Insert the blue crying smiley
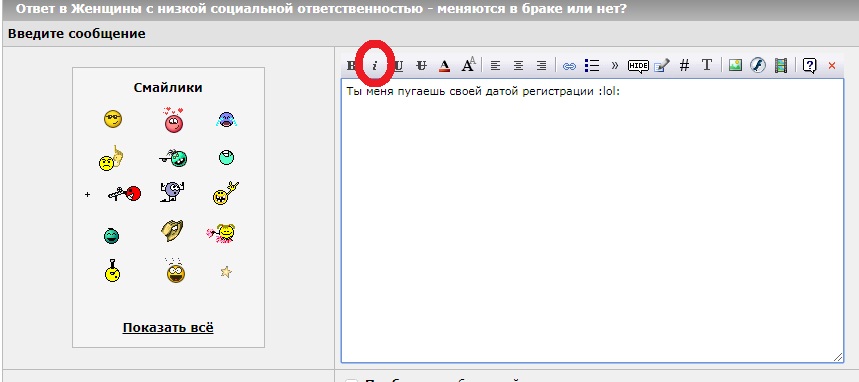859x382 pixels. [226, 119]
